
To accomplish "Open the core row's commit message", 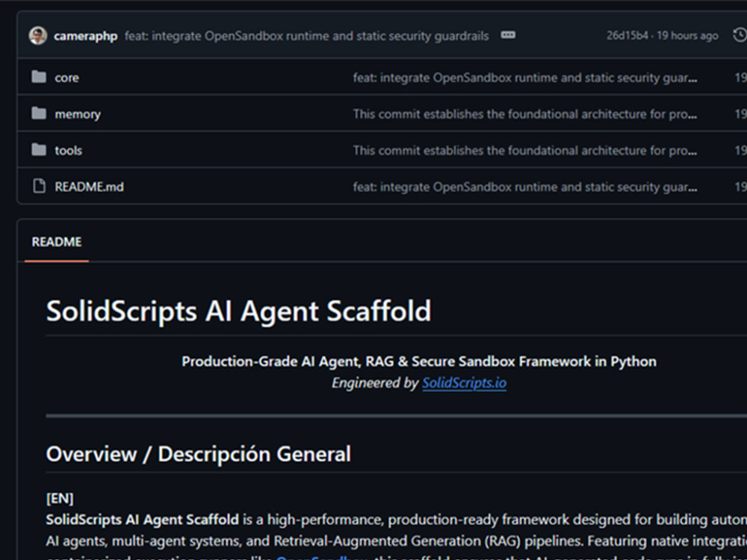I will tap(525, 78).
